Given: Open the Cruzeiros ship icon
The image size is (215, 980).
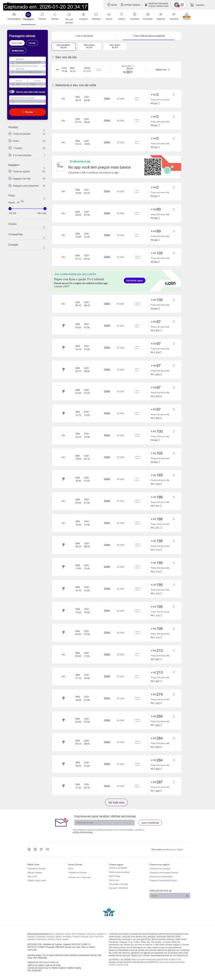Looking at the screenshot, I should click(x=148, y=14).
